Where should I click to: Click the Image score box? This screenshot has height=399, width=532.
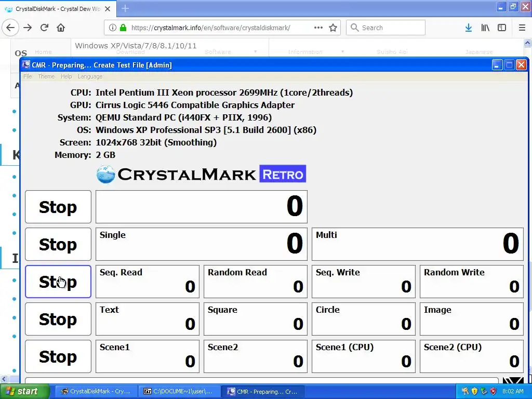[x=472, y=319]
